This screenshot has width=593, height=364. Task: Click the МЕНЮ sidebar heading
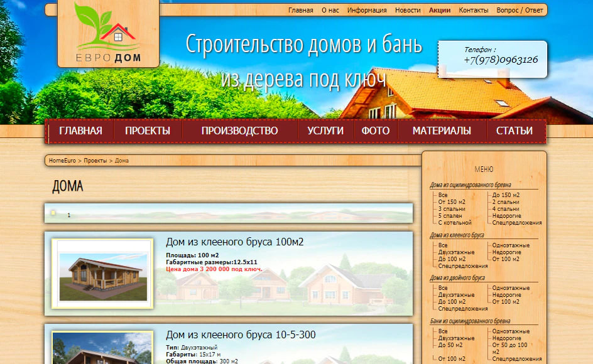tap(484, 169)
